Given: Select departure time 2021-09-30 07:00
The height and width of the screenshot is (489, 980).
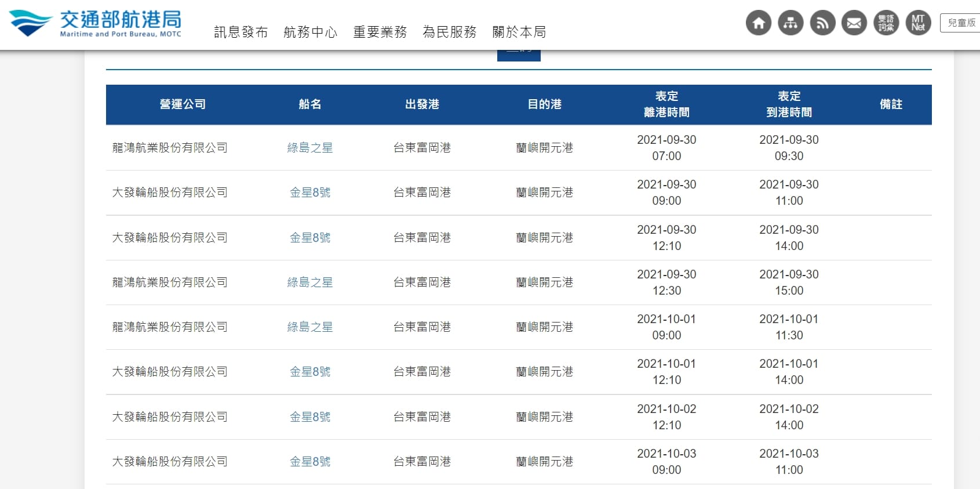Looking at the screenshot, I should 666,148.
